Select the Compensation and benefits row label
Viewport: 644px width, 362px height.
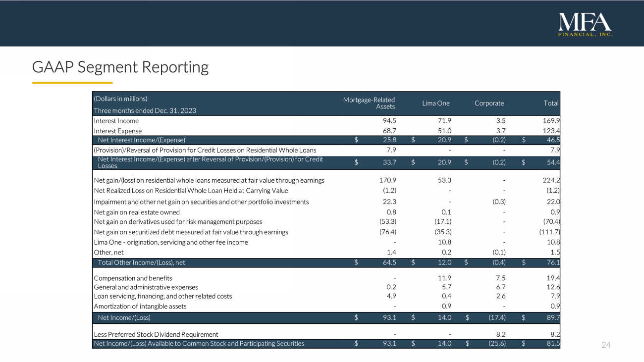133,278
